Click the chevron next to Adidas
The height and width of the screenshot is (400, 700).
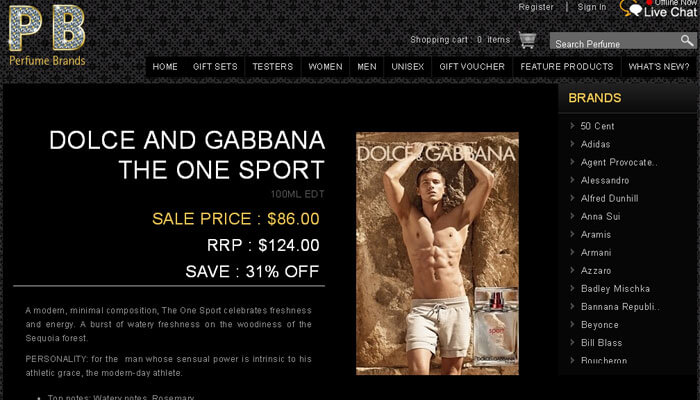572,144
